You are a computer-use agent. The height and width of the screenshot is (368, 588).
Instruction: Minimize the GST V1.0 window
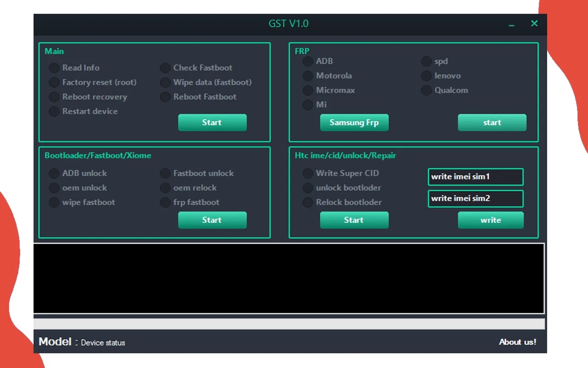pyautogui.click(x=511, y=24)
